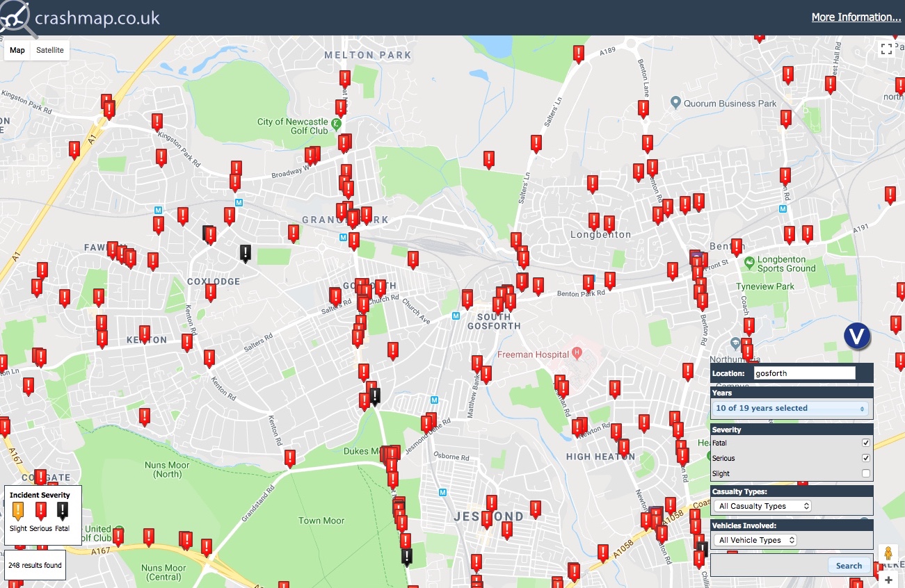Click the red Serious legend marker
Image resolution: width=905 pixels, height=588 pixels.
(40, 512)
